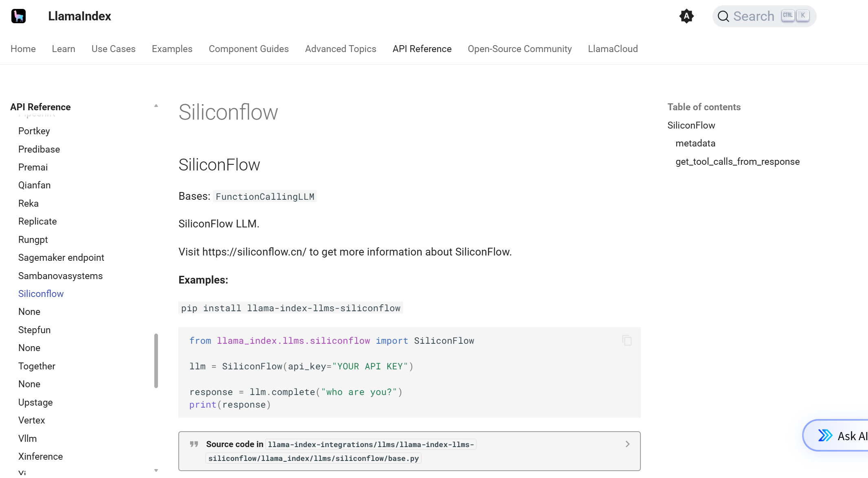Open the LlamaCloud navigation tab
The height and width of the screenshot is (478, 868).
(613, 49)
